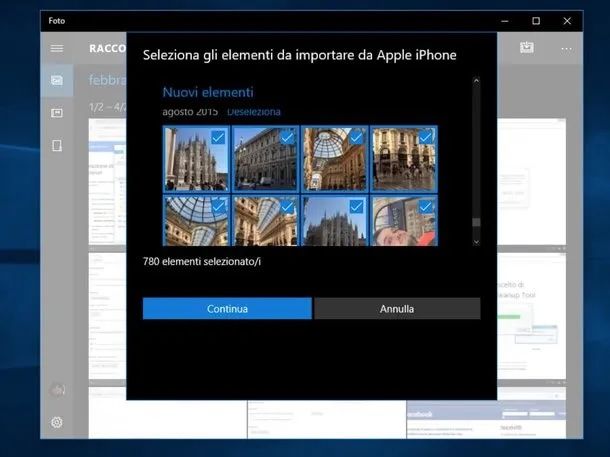Screen dimensions: 610x457
Task: Click the Continua button
Action: (x=227, y=309)
